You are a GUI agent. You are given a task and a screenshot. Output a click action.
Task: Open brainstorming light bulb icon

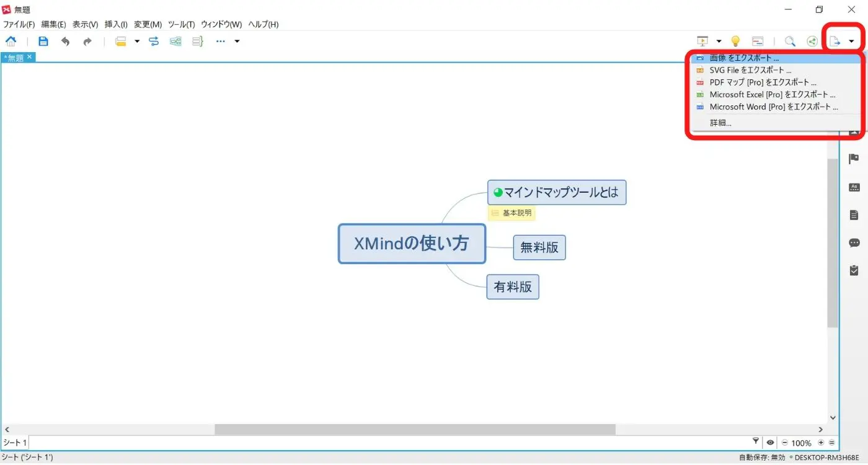point(735,42)
